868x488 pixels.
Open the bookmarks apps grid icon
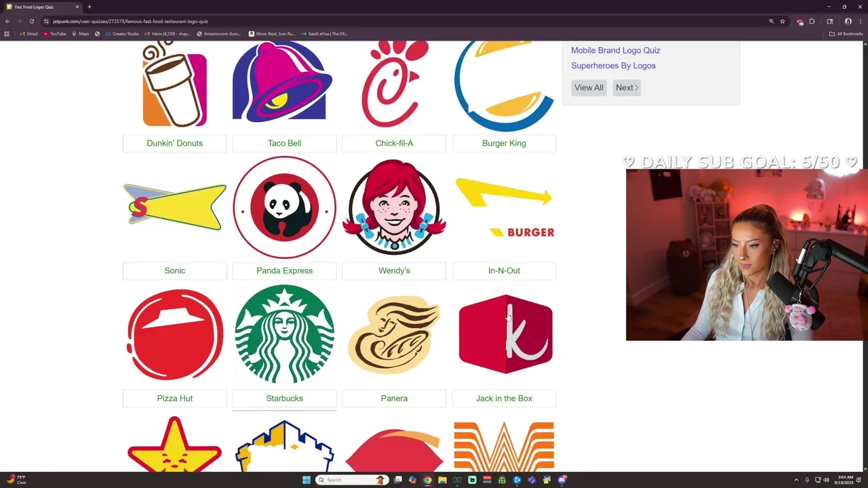click(x=7, y=33)
